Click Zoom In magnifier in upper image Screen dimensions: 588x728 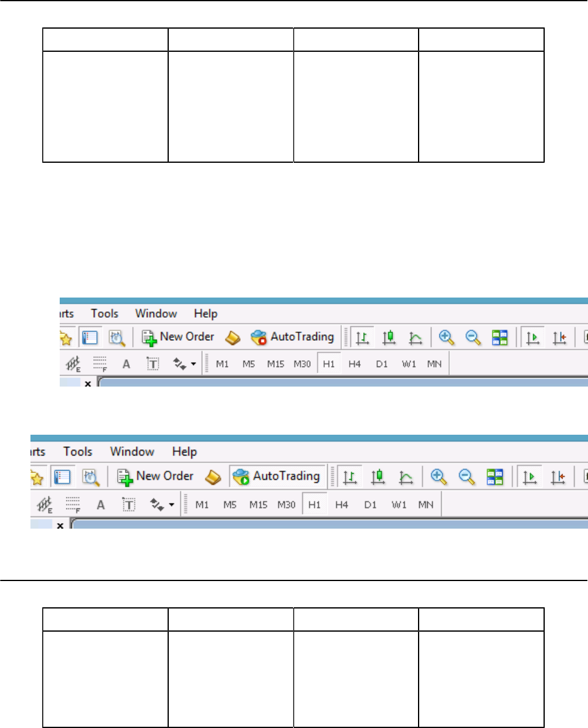point(447,338)
